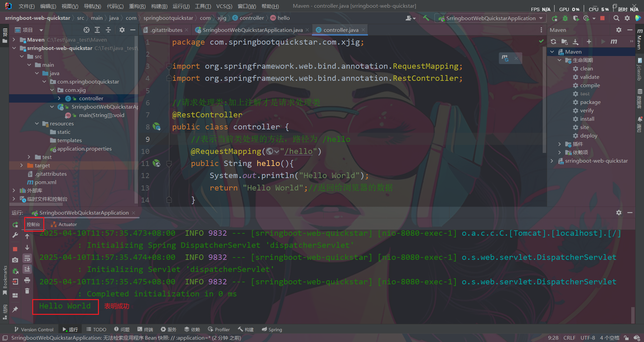Click run gutter icon beside class controller

(157, 127)
